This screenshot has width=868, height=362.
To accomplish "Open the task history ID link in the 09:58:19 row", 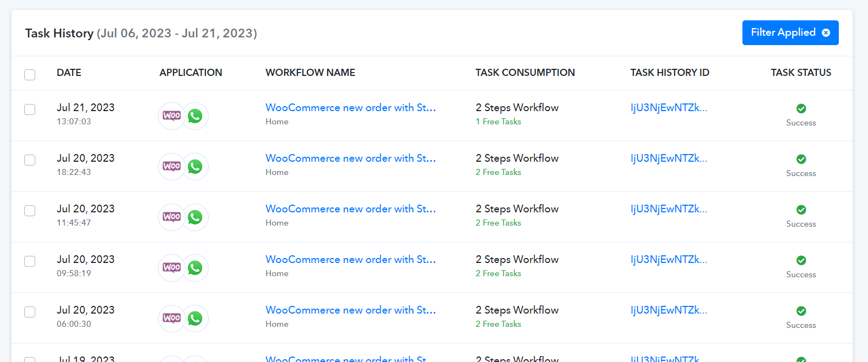I will [x=669, y=260].
